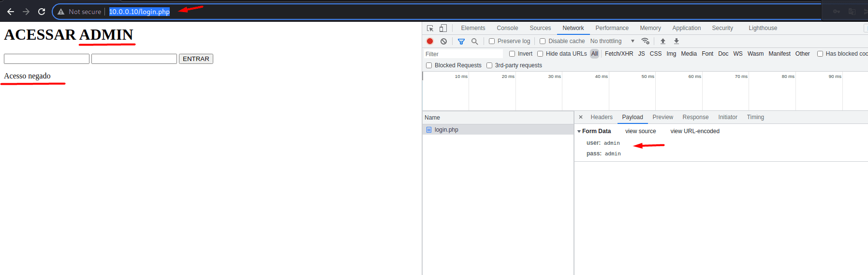This screenshot has width=868, height=275.
Task: Switch to the Preview tab
Action: [662, 117]
